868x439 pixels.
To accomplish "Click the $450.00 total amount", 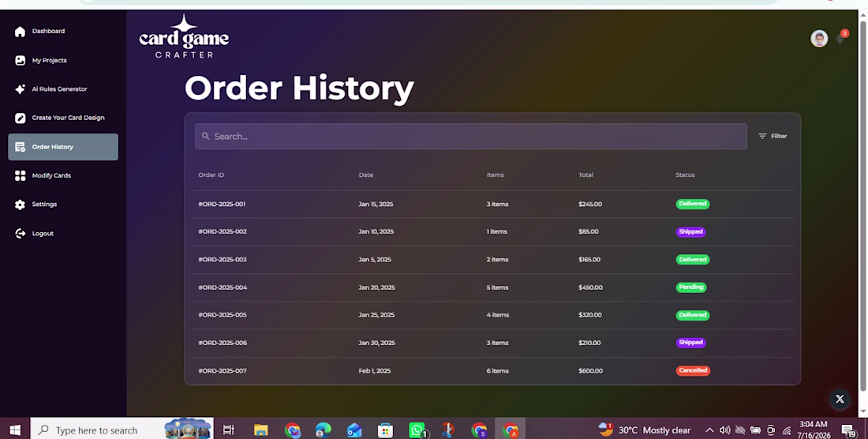I will [590, 287].
